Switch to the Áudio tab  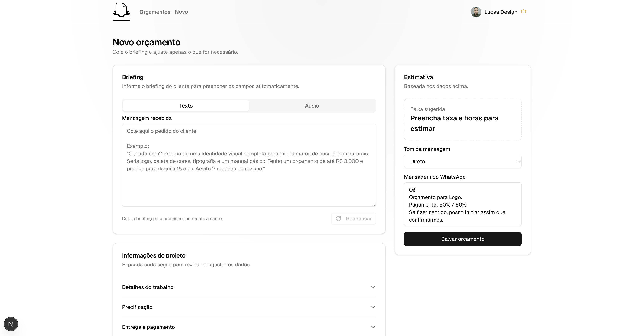(x=312, y=106)
